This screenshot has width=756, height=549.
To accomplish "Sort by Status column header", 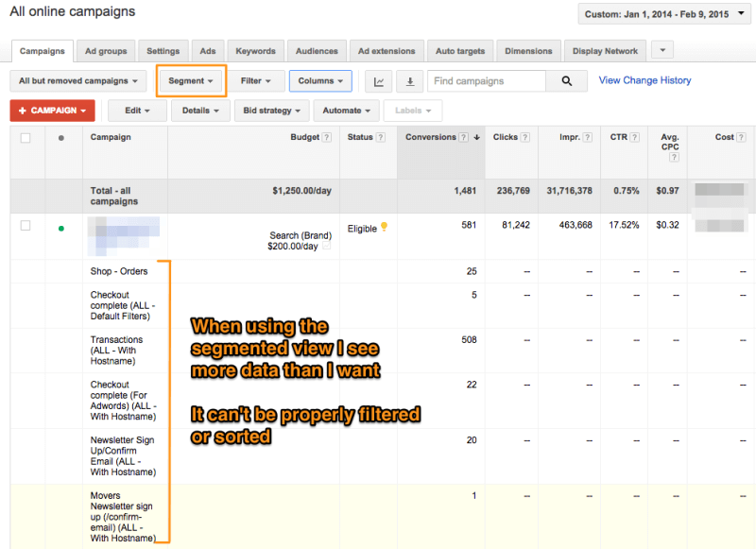I will [x=360, y=137].
